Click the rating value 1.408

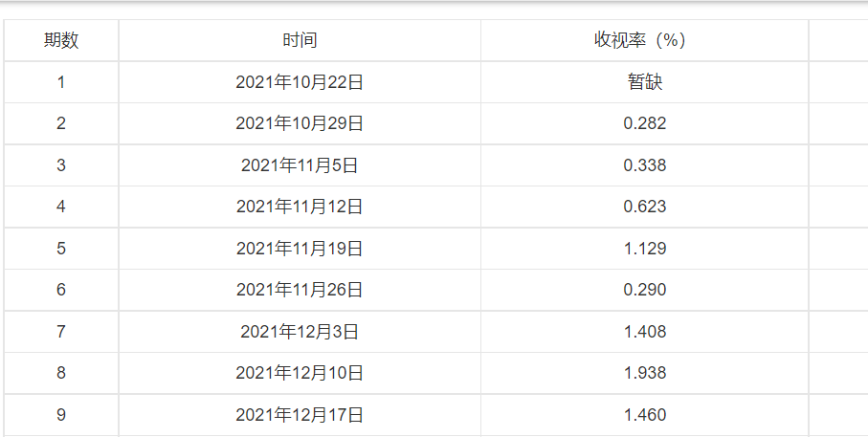click(x=644, y=332)
